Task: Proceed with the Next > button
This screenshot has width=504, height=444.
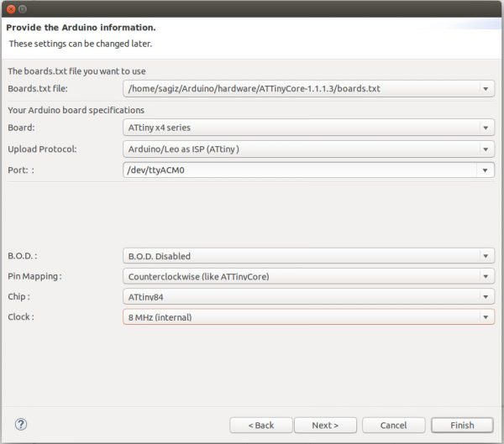Action: tap(325, 425)
